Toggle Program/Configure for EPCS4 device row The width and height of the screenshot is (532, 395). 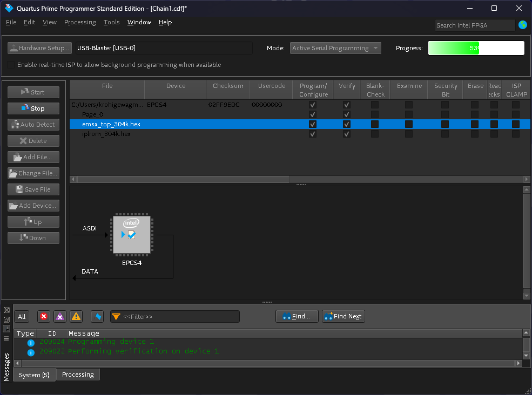tap(313, 105)
